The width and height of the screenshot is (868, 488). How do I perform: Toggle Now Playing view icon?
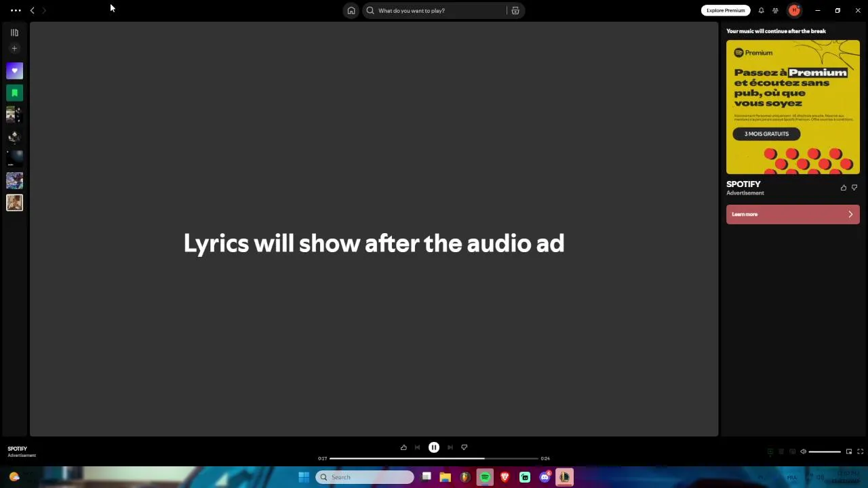770,451
